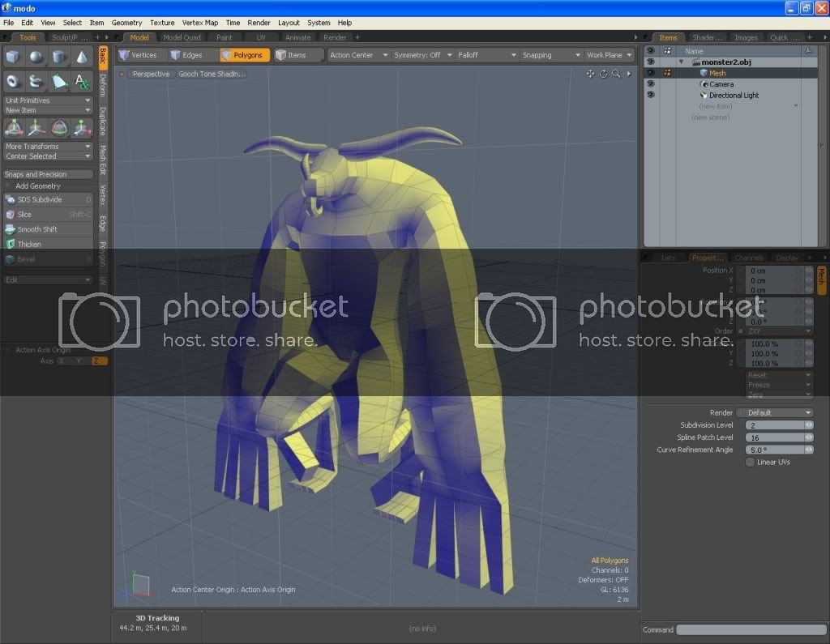Image resolution: width=830 pixels, height=644 pixels.
Task: Toggle visibility of the Mesh item
Action: pyautogui.click(x=651, y=72)
